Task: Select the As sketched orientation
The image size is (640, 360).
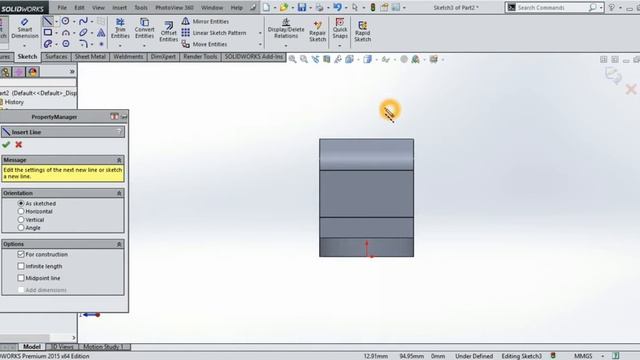Action: click(x=21, y=203)
